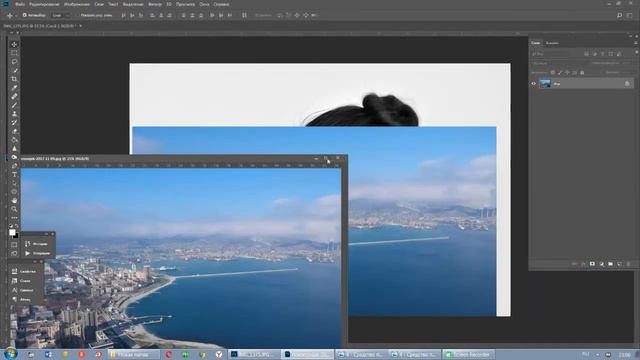The height and width of the screenshot is (360, 640).
Task: Open the Fill dropdown in Layers panel
Action: [x=625, y=72]
